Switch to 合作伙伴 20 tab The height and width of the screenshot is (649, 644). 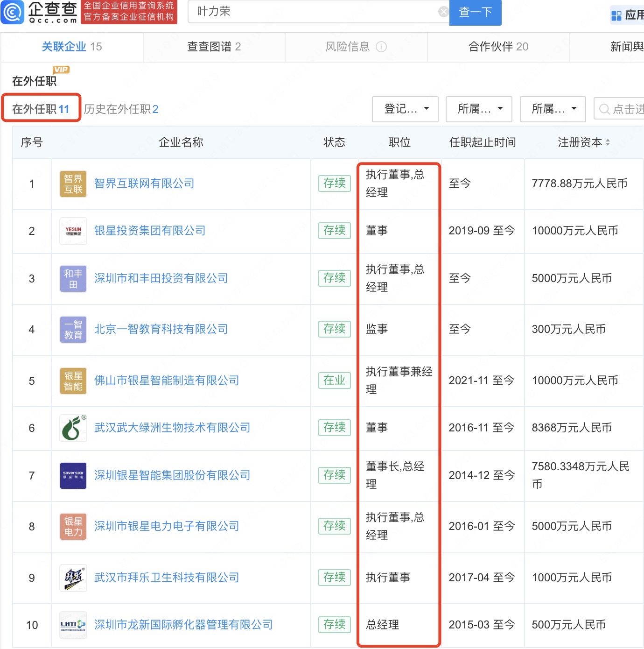tap(498, 47)
